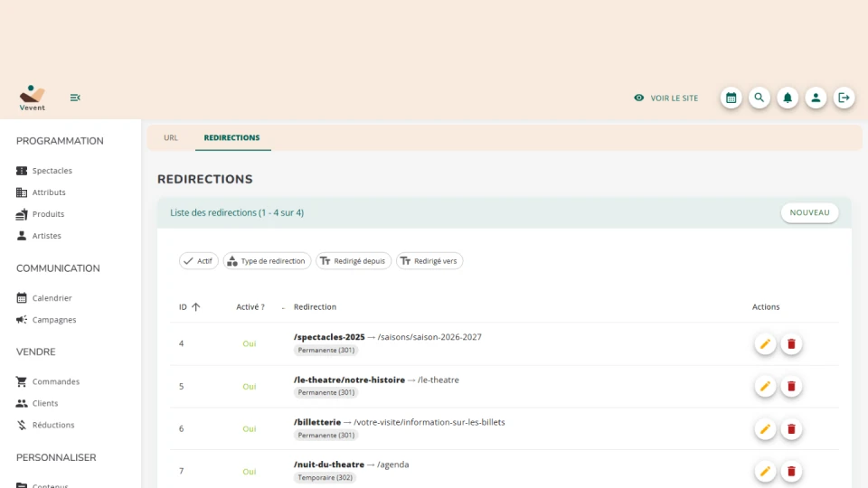Open notifications bell icon
Viewport: 868px width, 488px height.
click(788, 98)
